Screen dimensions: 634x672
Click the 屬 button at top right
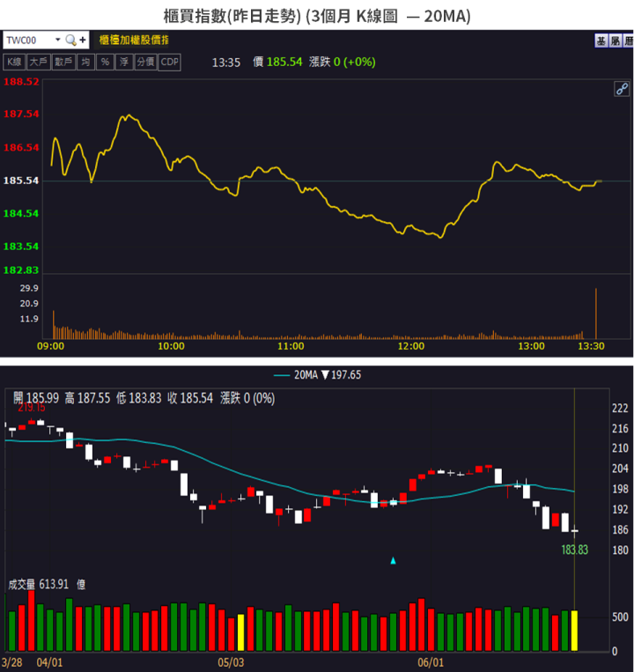click(x=615, y=41)
